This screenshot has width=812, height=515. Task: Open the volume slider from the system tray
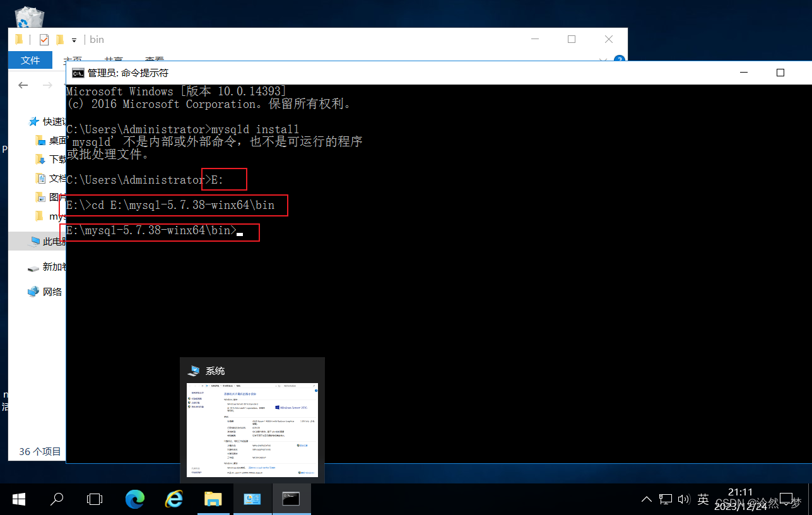point(685,499)
